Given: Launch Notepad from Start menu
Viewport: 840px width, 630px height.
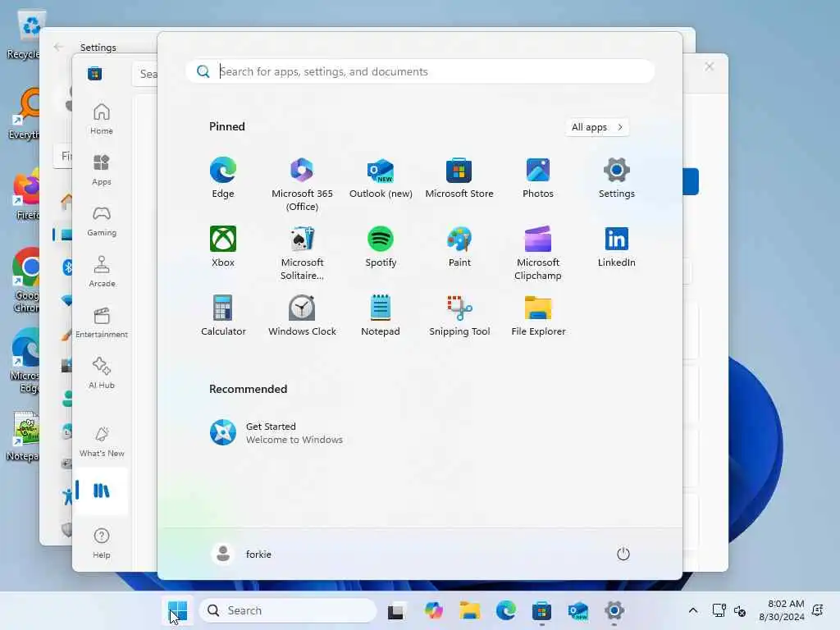Looking at the screenshot, I should (381, 316).
